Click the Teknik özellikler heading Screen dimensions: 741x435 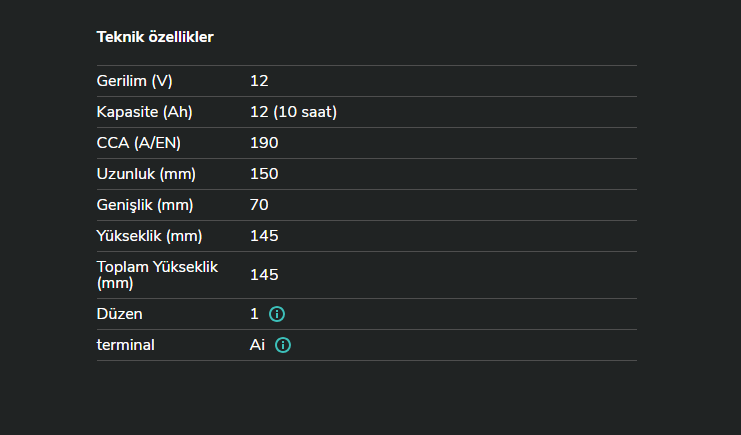[x=155, y=37]
